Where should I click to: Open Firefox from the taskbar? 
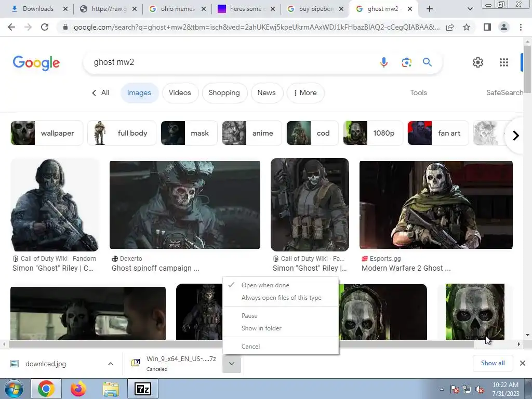click(78, 389)
